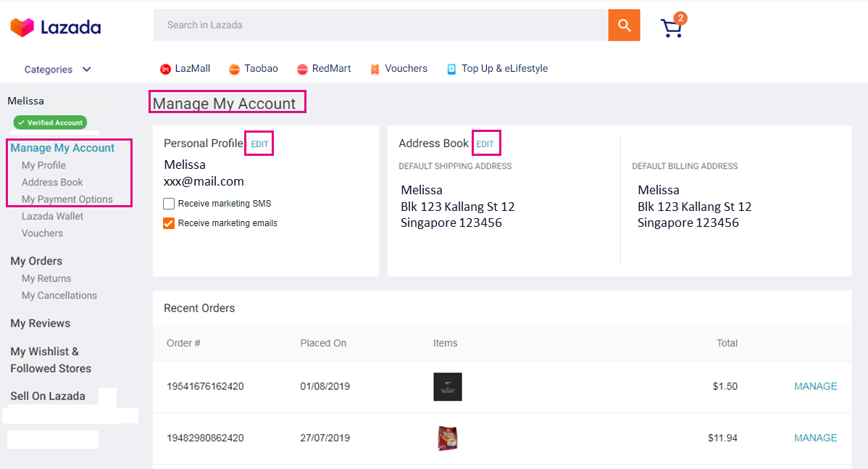Open My Wishlist & Followed Stores

click(51, 360)
